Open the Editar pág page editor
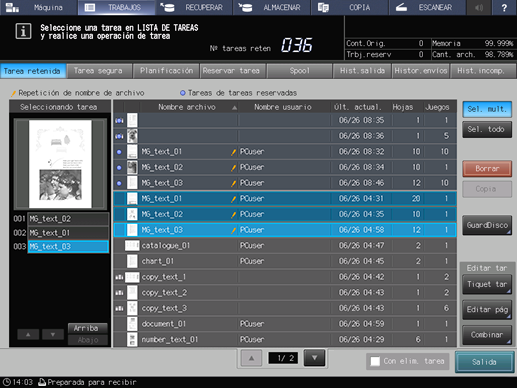The height and width of the screenshot is (388, 517). 487,310
